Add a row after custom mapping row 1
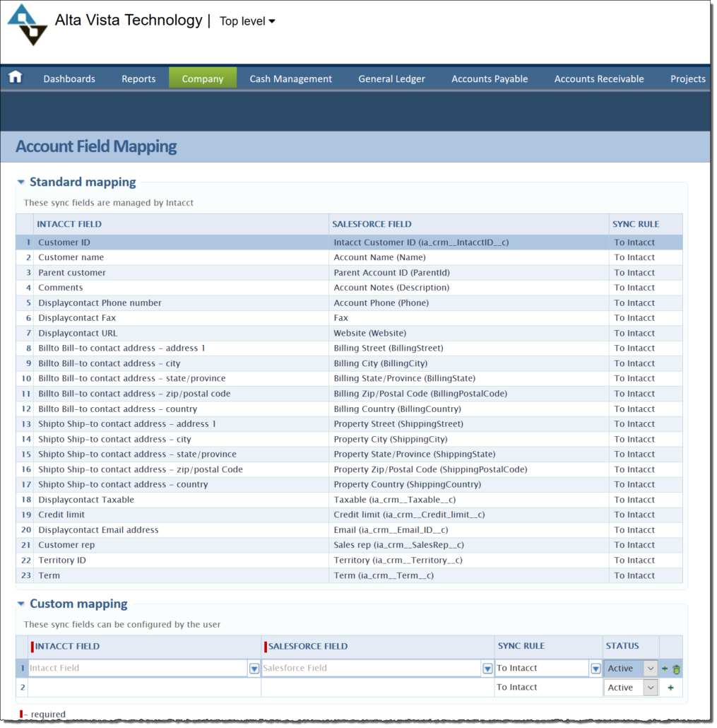Screen dimensions: 717x728 (x=665, y=669)
